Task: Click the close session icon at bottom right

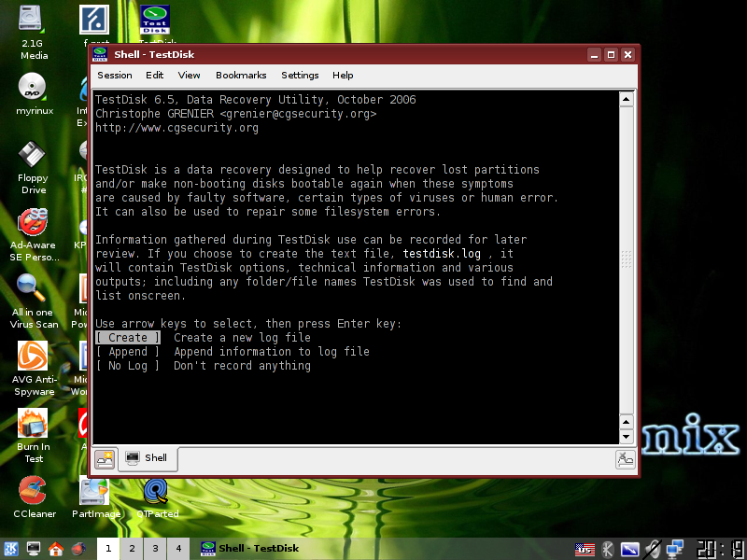Action: (625, 459)
